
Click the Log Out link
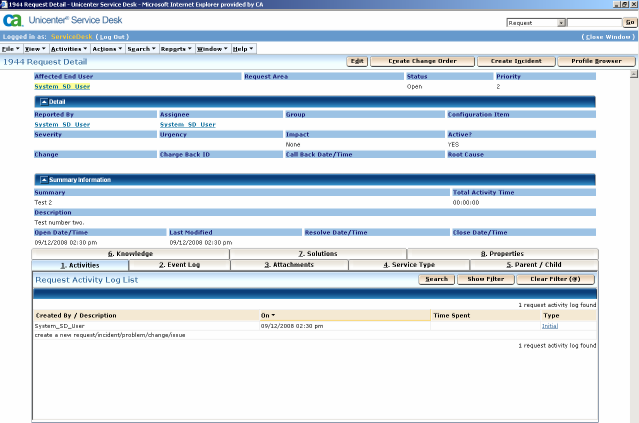[x=111, y=36]
